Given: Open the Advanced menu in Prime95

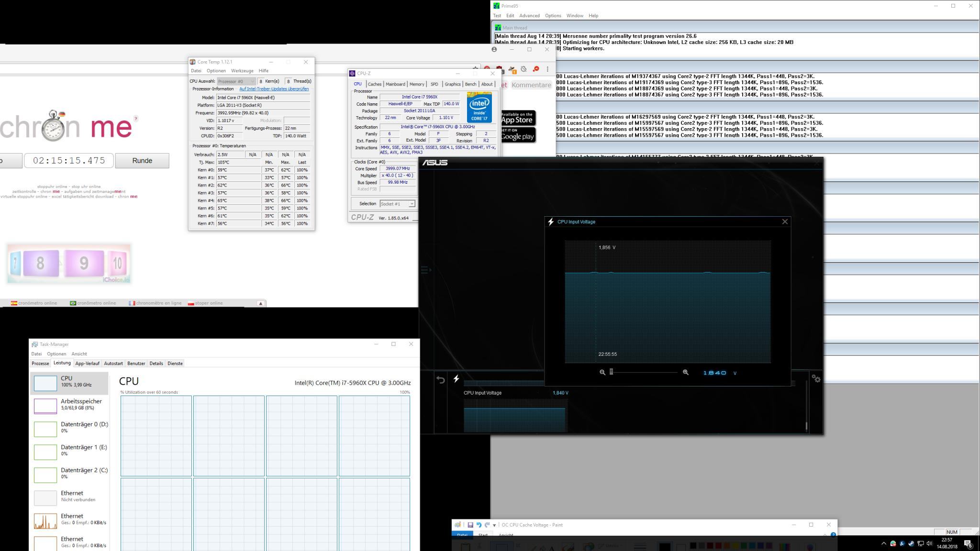Looking at the screenshot, I should pos(529,16).
